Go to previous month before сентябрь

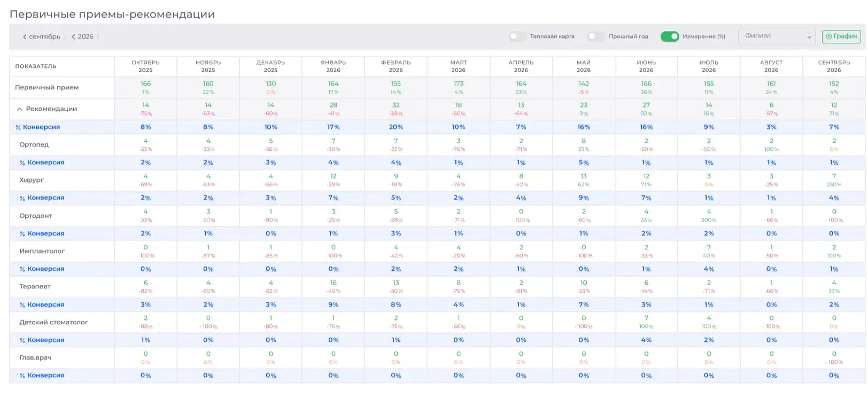(x=25, y=37)
